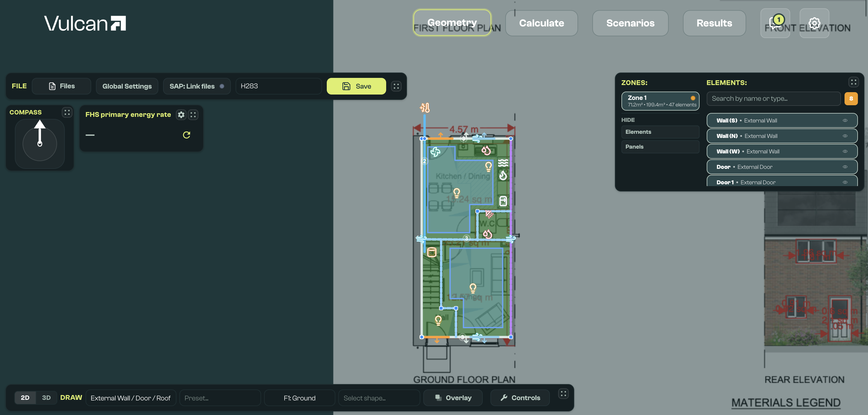Open the Select shape dropdown

pyautogui.click(x=379, y=398)
